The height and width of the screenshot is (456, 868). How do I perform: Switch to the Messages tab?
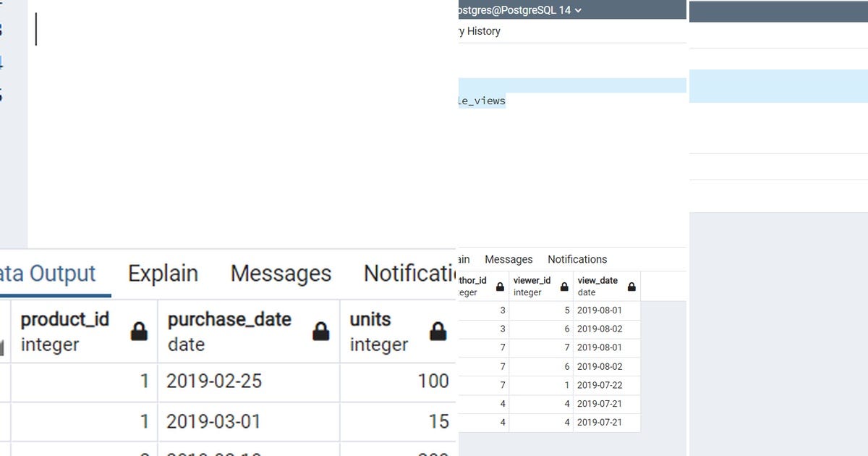point(281,274)
